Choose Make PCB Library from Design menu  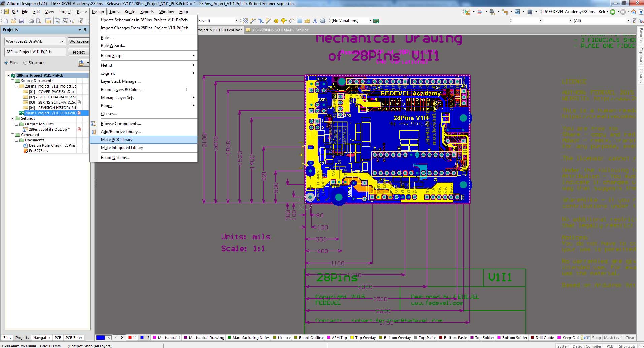pos(116,140)
